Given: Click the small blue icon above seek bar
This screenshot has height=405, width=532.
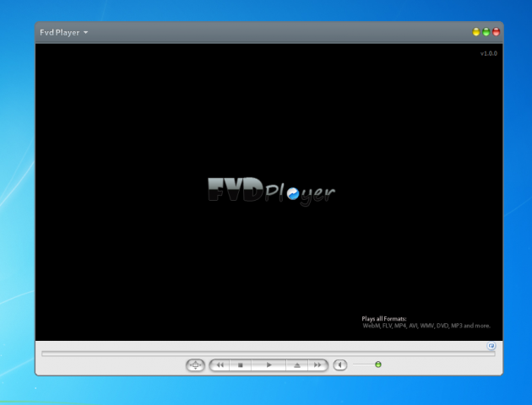Looking at the screenshot, I should coord(491,346).
